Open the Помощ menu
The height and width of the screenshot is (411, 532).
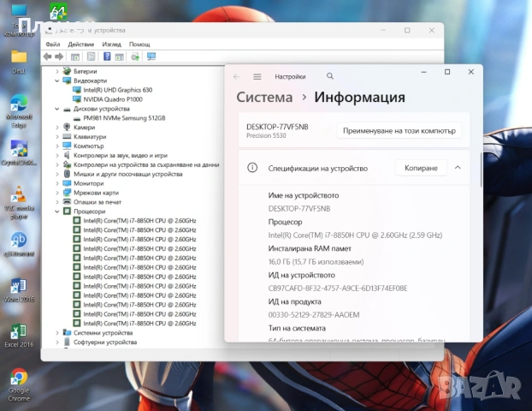coord(139,45)
